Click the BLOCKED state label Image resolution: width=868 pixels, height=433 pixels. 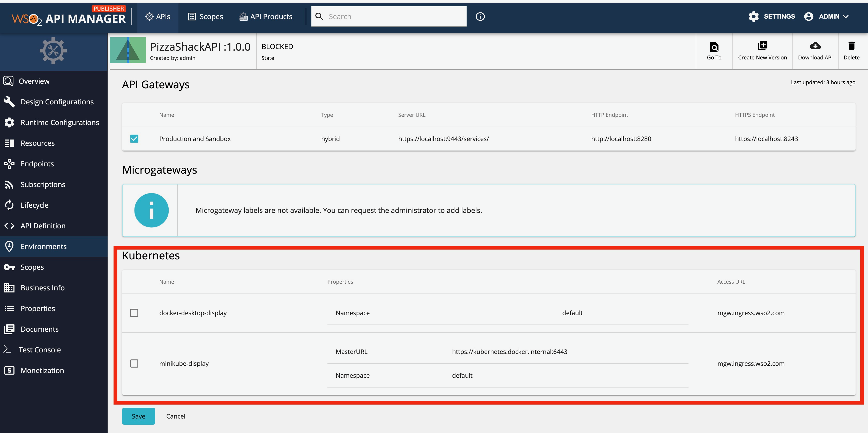277,47
